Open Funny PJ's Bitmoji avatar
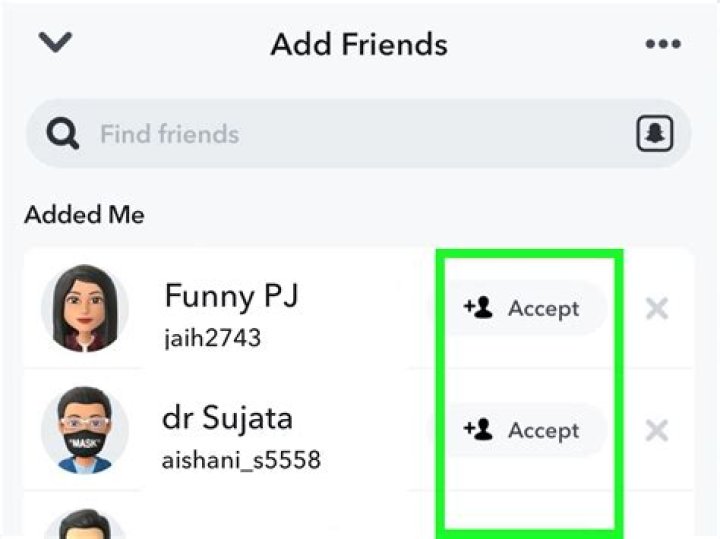 pyautogui.click(x=84, y=309)
